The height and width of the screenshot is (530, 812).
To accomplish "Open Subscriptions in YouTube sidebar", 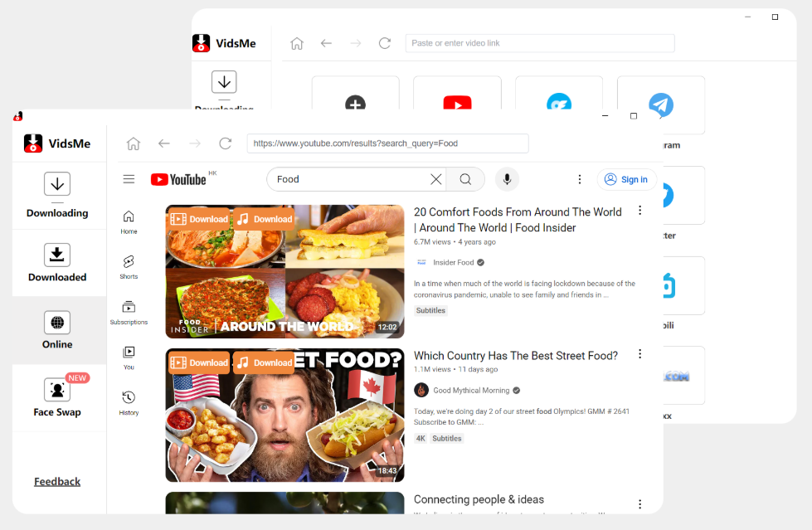I will (x=129, y=313).
